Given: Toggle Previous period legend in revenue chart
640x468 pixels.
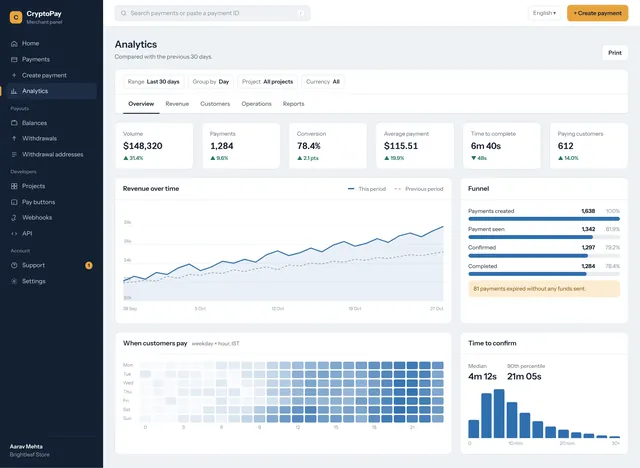Looking at the screenshot, I should click(x=419, y=189).
